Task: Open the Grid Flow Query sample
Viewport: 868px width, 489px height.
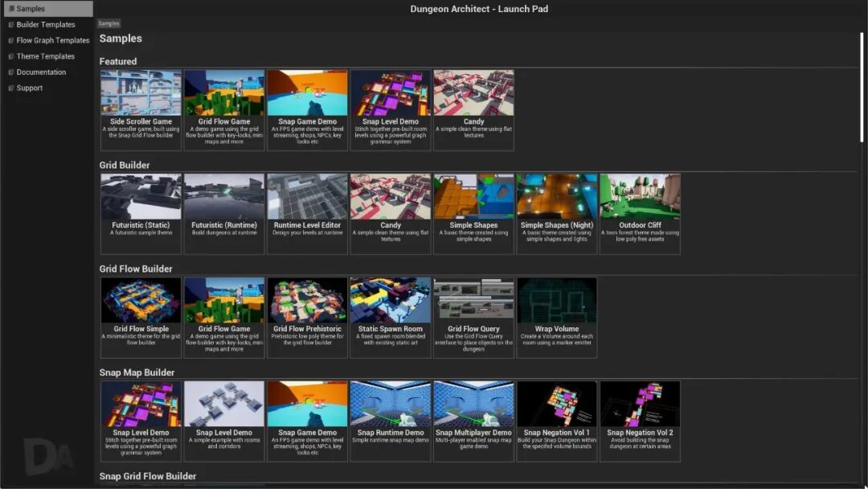Action: click(x=474, y=318)
